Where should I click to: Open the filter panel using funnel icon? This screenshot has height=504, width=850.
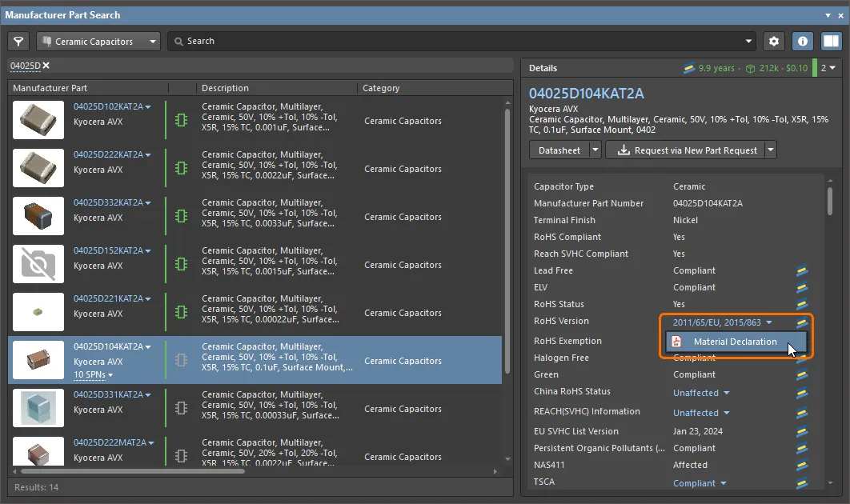(18, 42)
